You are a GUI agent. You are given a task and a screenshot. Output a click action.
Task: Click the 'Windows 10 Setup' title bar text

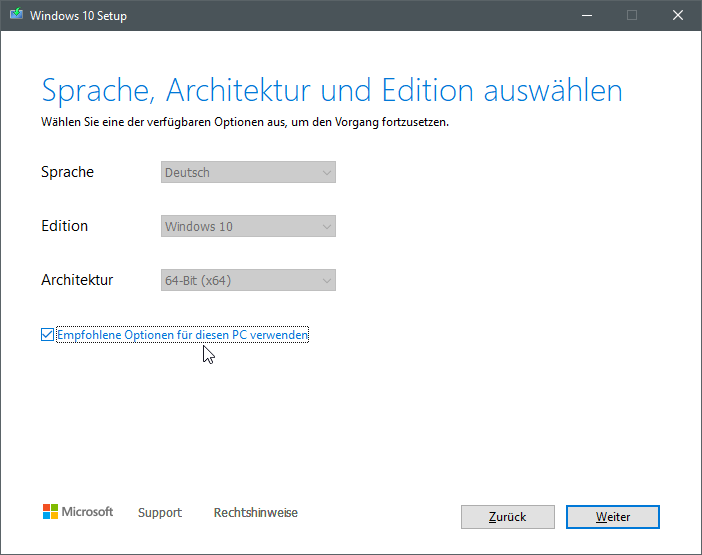click(77, 16)
